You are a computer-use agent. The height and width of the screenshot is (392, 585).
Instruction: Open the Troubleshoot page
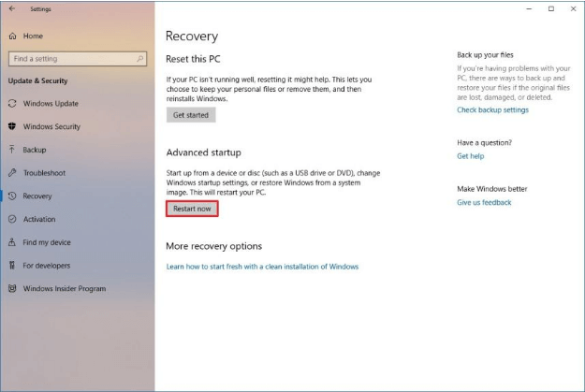pyautogui.click(x=44, y=173)
